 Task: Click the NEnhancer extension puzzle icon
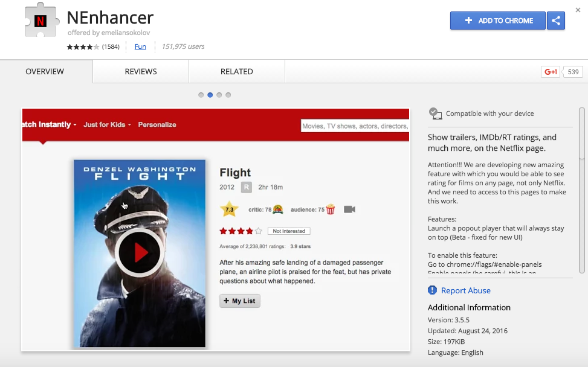click(42, 20)
